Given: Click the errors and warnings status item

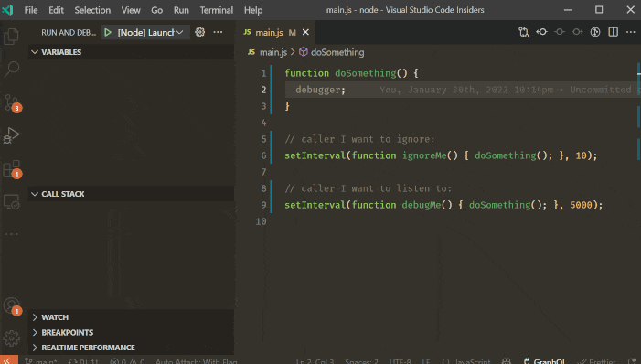Looking at the screenshot, I should 127,360.
